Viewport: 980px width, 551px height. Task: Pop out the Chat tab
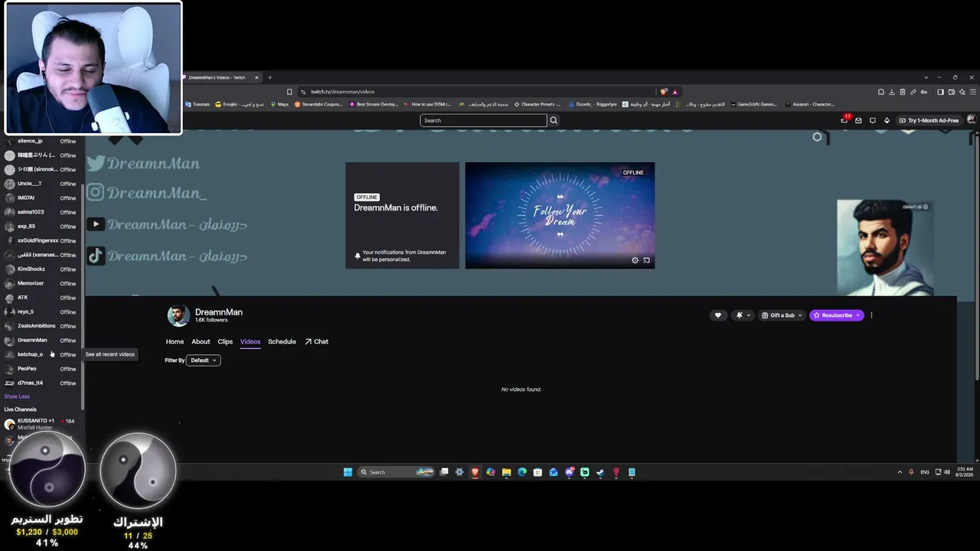316,341
